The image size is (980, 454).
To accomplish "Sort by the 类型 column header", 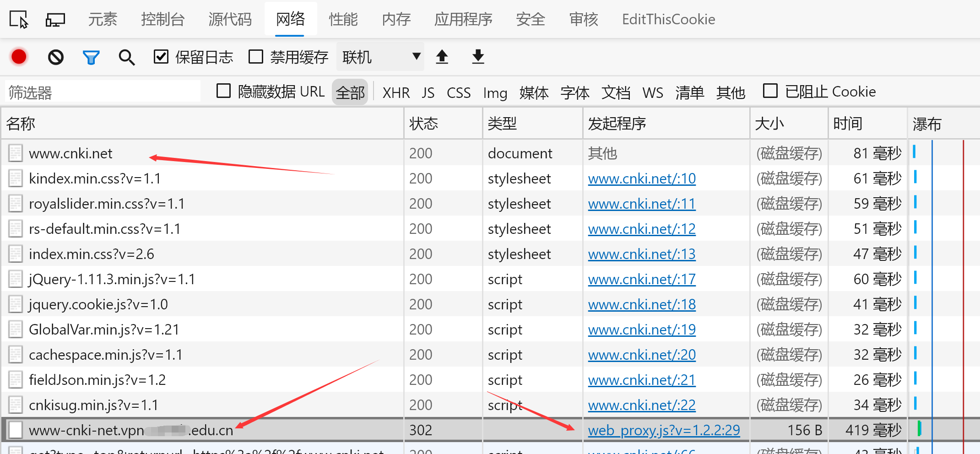I will click(533, 124).
